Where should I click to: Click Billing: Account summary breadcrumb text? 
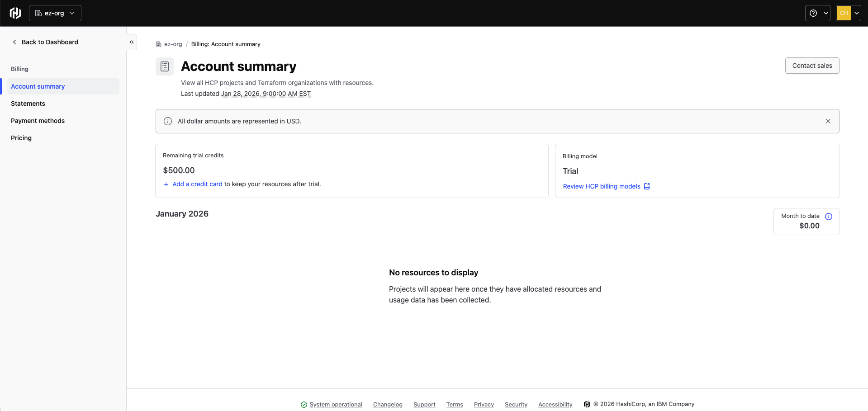[x=226, y=44]
